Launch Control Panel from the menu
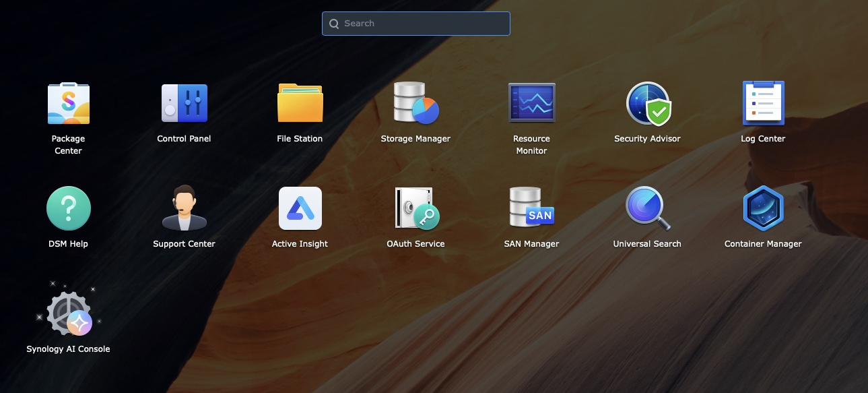The image size is (868, 393). 184,103
